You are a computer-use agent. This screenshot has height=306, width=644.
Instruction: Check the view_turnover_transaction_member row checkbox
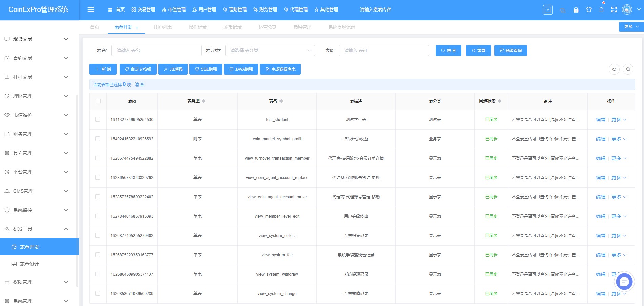98,158
